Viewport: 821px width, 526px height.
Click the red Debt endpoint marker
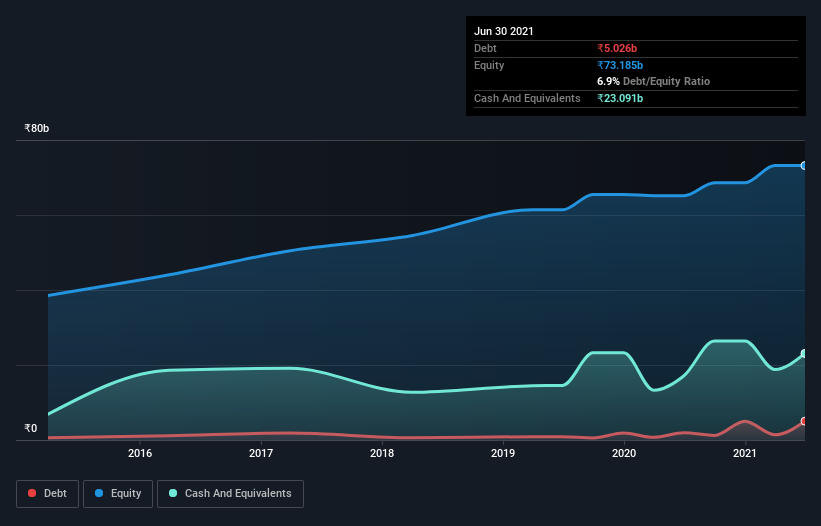pos(804,421)
